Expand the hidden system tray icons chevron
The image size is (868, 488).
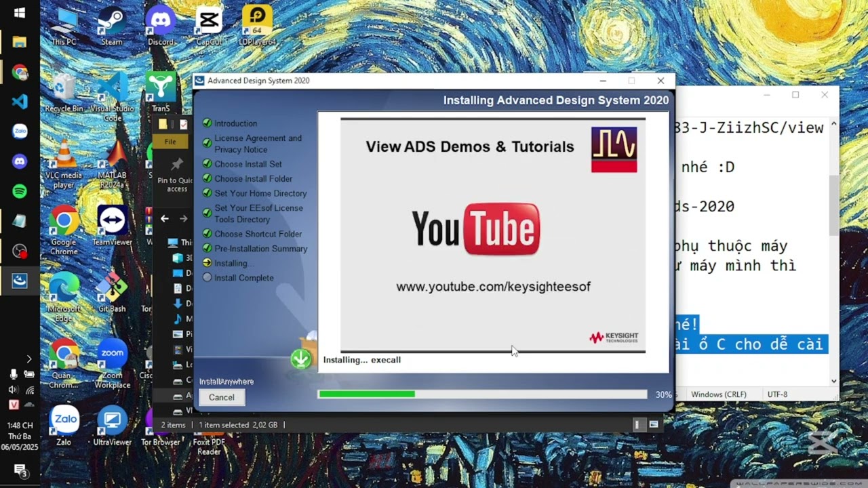click(x=28, y=359)
